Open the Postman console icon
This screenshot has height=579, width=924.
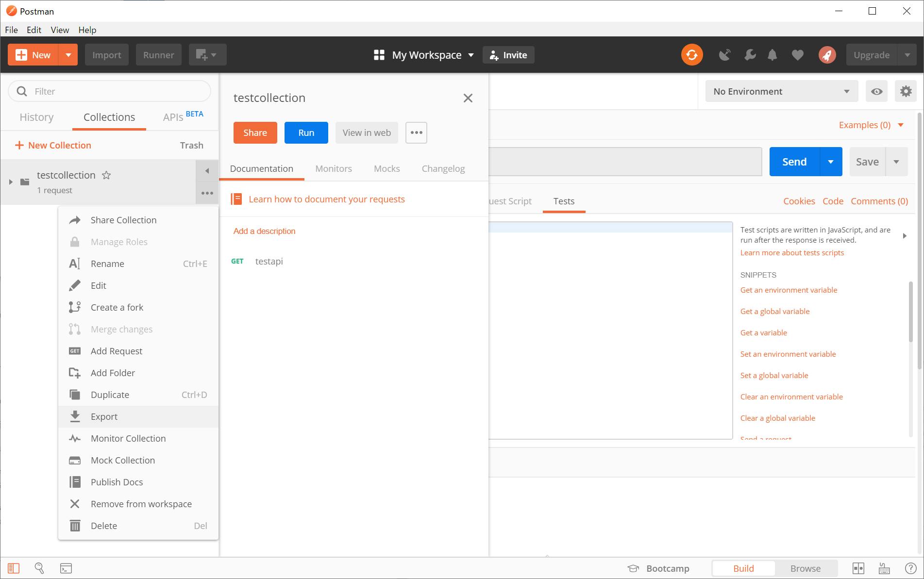coord(66,568)
